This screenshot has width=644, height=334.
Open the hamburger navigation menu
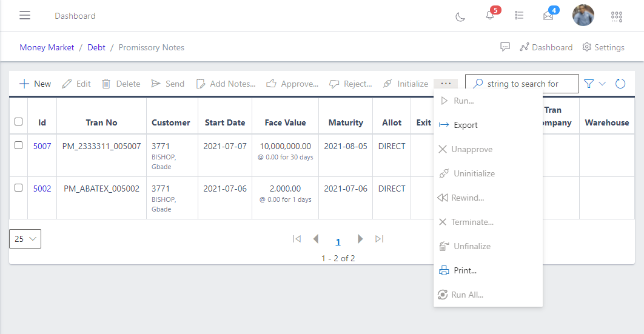pyautogui.click(x=25, y=16)
